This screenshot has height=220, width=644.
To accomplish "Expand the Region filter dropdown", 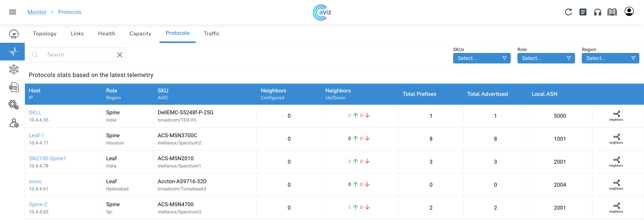I will (610, 58).
